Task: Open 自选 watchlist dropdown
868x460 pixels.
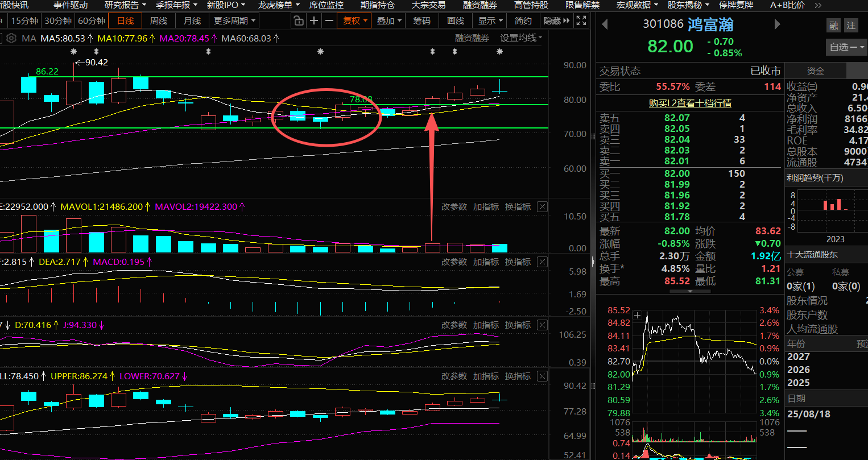Action: pos(846,47)
